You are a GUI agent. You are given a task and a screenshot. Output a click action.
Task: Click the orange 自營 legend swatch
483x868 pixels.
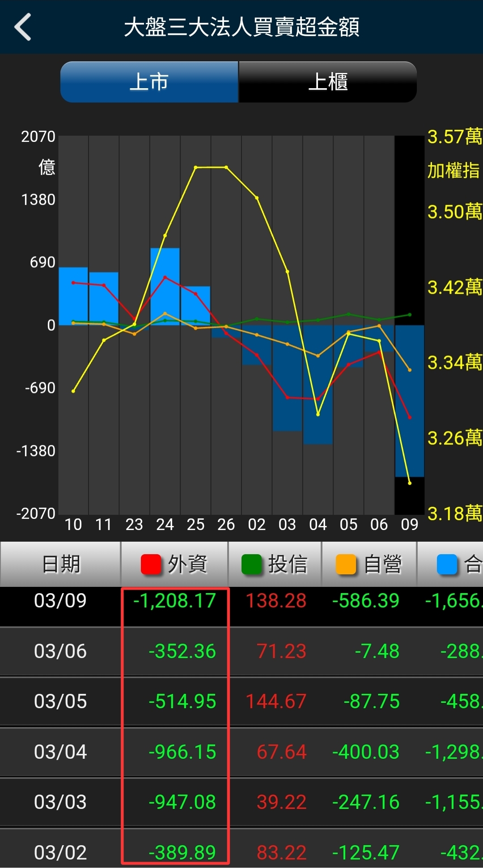[346, 564]
